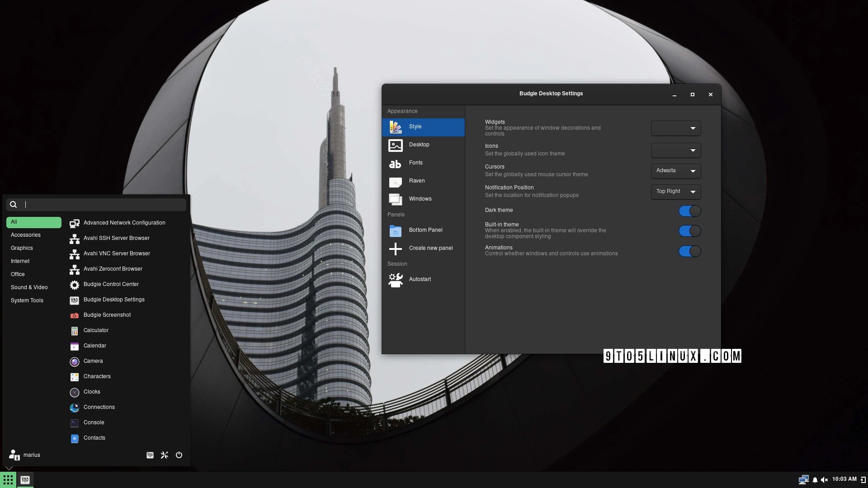
Task: Maximize the Budgie Desktop Settings window
Action: 693,94
